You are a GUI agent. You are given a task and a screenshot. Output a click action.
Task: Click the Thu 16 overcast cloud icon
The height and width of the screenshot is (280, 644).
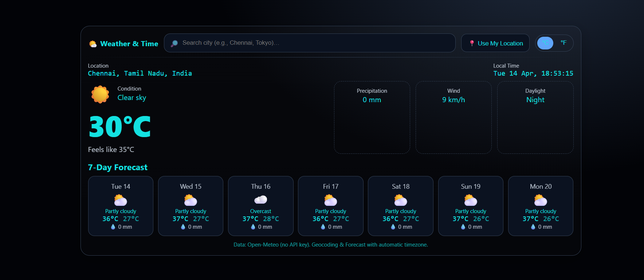(x=261, y=200)
